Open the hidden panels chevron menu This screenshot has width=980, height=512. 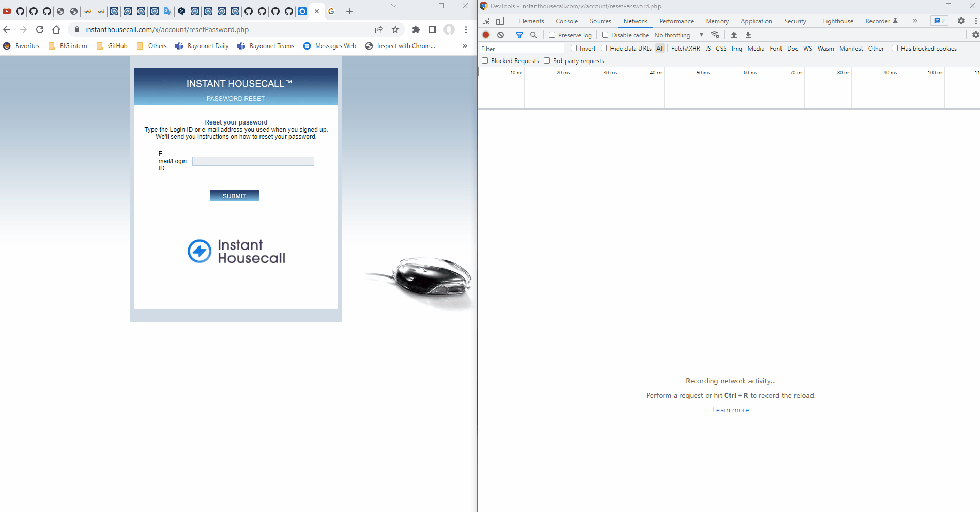[x=915, y=21]
